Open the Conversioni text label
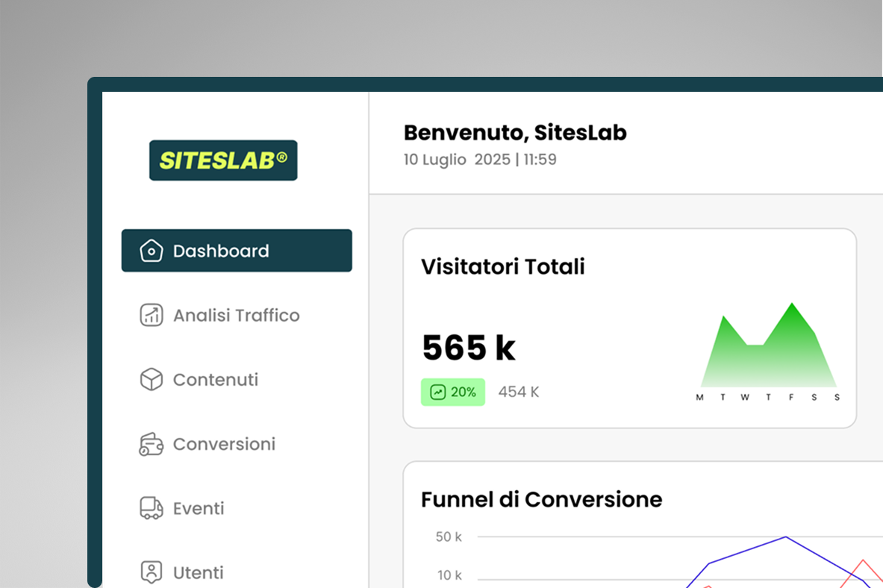 pos(224,444)
